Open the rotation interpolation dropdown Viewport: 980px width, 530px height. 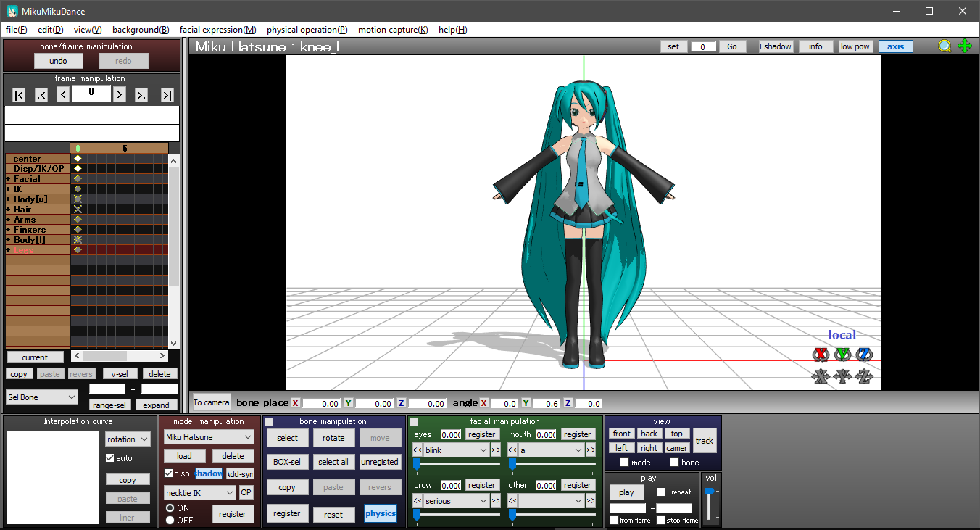click(x=128, y=439)
